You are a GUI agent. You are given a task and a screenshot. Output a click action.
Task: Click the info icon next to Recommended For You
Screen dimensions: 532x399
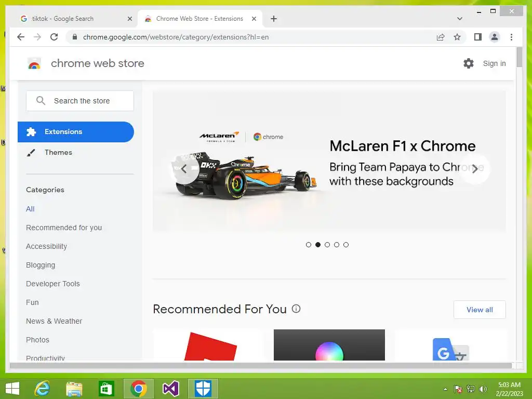(296, 309)
